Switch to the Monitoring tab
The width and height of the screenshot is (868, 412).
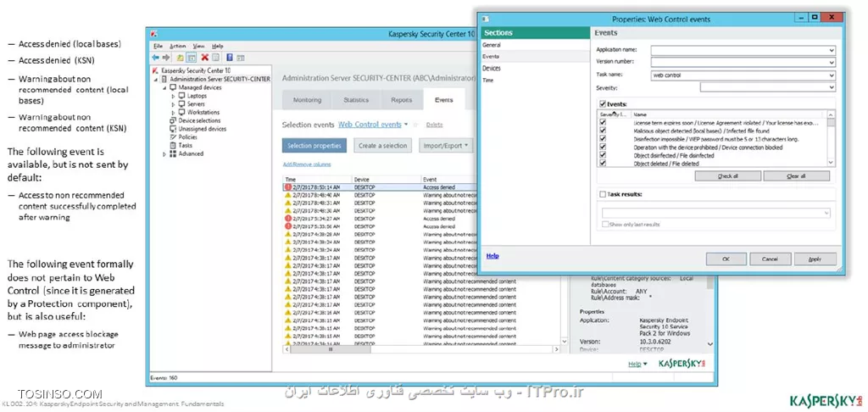point(307,100)
